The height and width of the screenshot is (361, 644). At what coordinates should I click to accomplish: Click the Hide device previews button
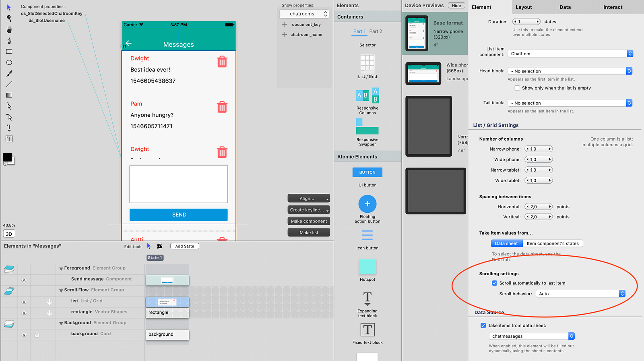coord(456,6)
